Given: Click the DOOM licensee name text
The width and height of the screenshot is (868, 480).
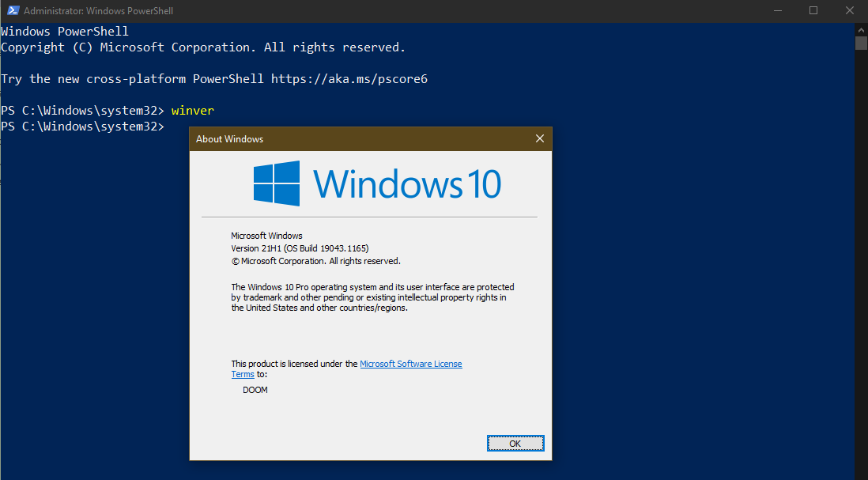Looking at the screenshot, I should 255,389.
